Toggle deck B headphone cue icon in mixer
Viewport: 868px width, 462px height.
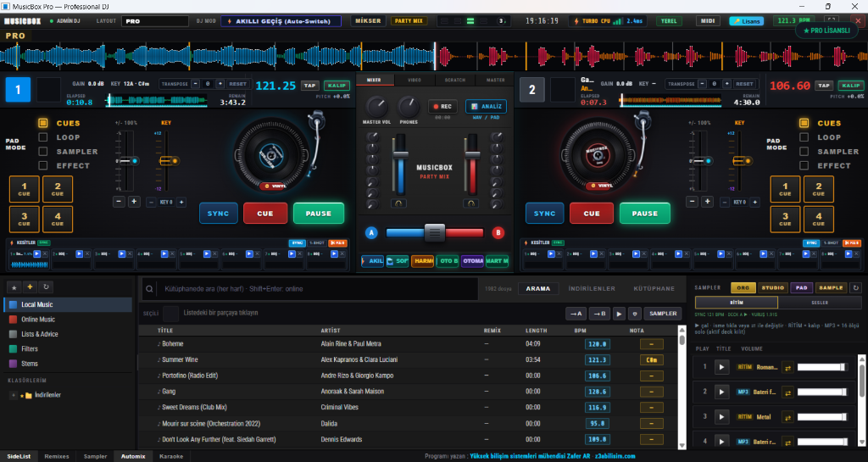470,203
